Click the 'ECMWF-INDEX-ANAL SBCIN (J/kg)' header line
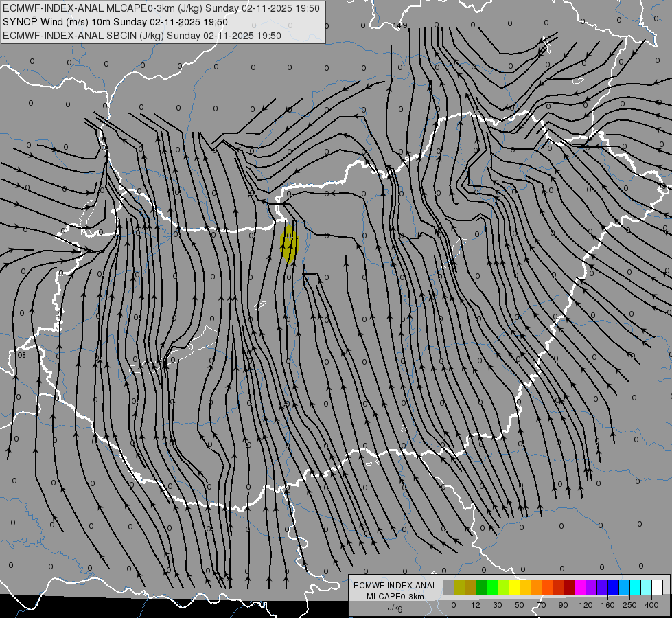This screenshot has height=618, width=672. click(x=142, y=36)
